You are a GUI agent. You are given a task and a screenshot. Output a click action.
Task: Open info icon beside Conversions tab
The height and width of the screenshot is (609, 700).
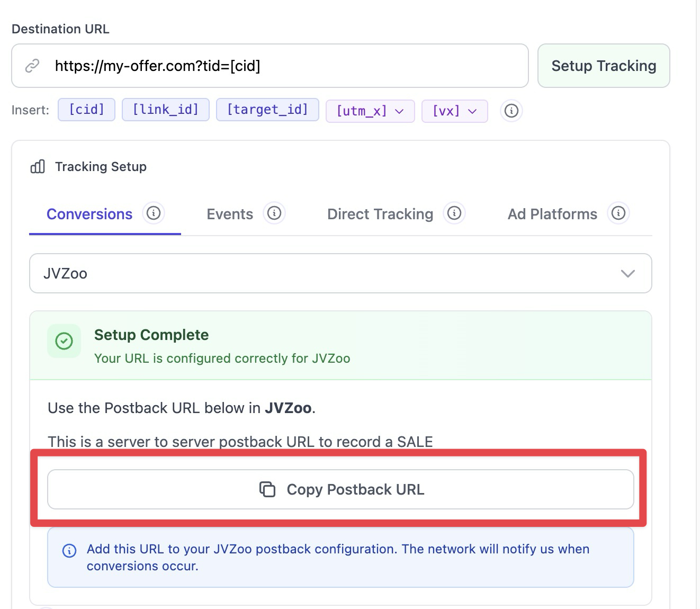pyautogui.click(x=154, y=213)
